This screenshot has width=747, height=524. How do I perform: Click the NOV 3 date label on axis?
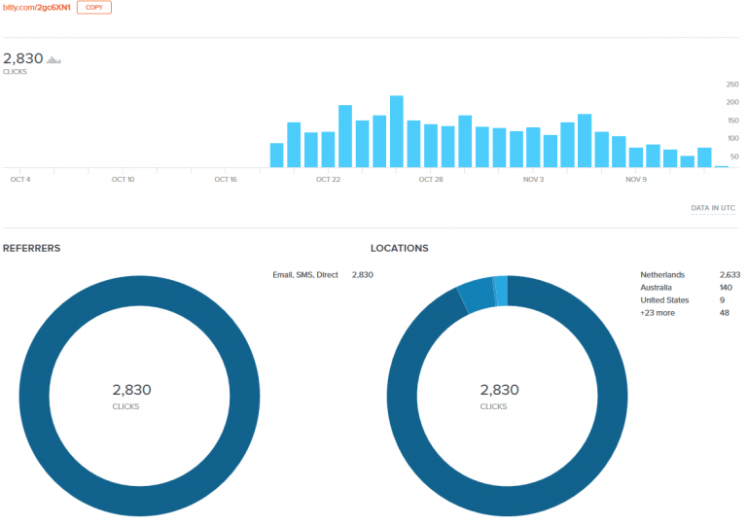point(533,180)
